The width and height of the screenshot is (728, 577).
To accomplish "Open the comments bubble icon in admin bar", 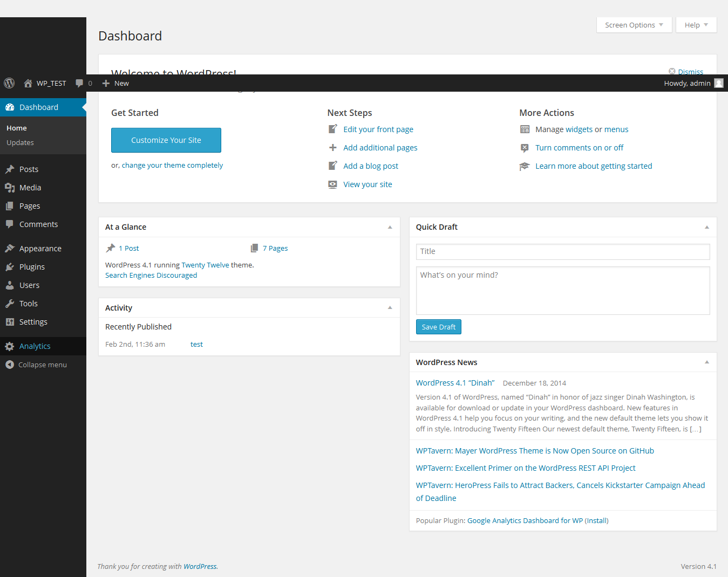I will 79,83.
